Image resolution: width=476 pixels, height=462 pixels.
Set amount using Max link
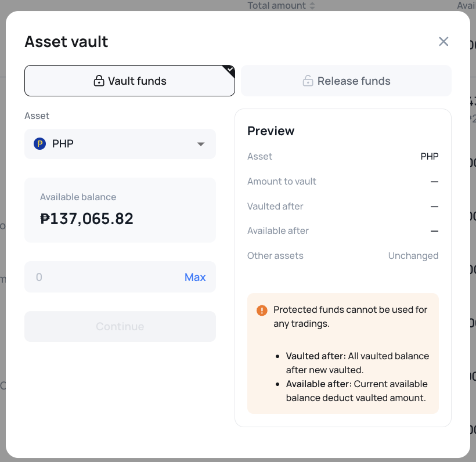195,277
